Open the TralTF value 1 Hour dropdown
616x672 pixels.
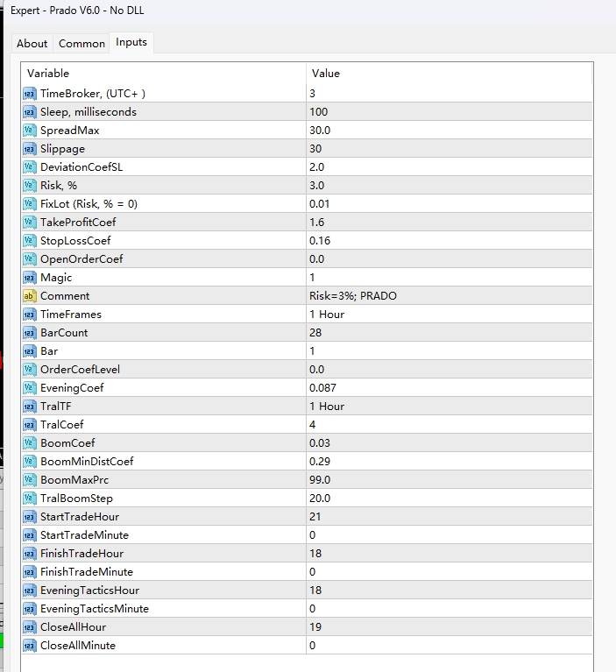point(449,407)
